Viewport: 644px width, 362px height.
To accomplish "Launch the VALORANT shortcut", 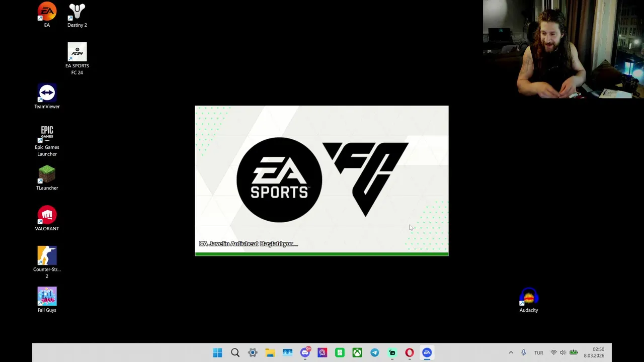I will click(47, 219).
